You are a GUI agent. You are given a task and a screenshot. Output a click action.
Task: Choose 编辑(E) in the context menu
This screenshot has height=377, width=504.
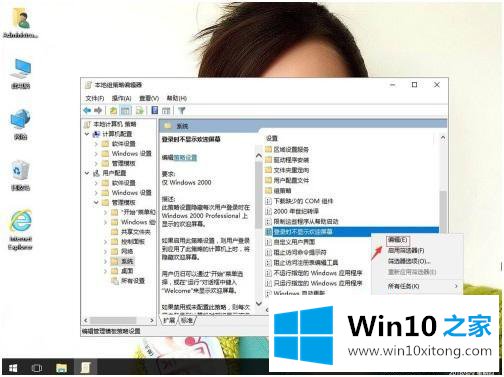pyautogui.click(x=397, y=240)
